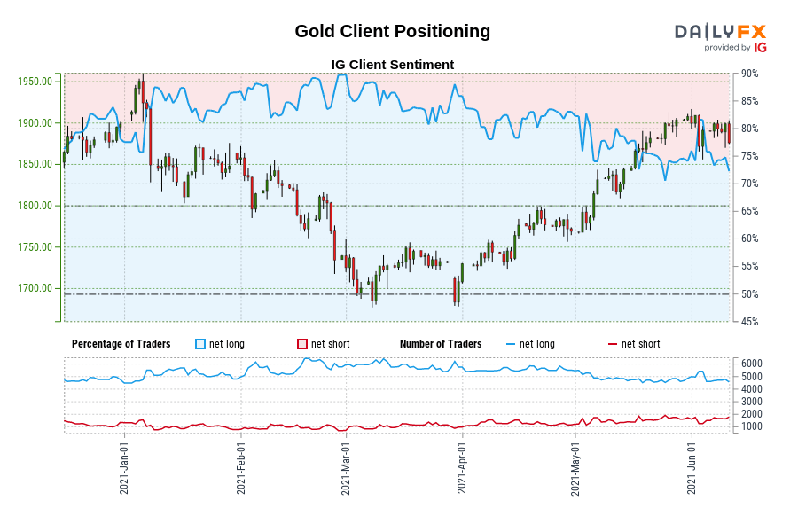The width and height of the screenshot is (798, 532).
Task: Click the 1800.00 price axis label
Action: click(35, 206)
